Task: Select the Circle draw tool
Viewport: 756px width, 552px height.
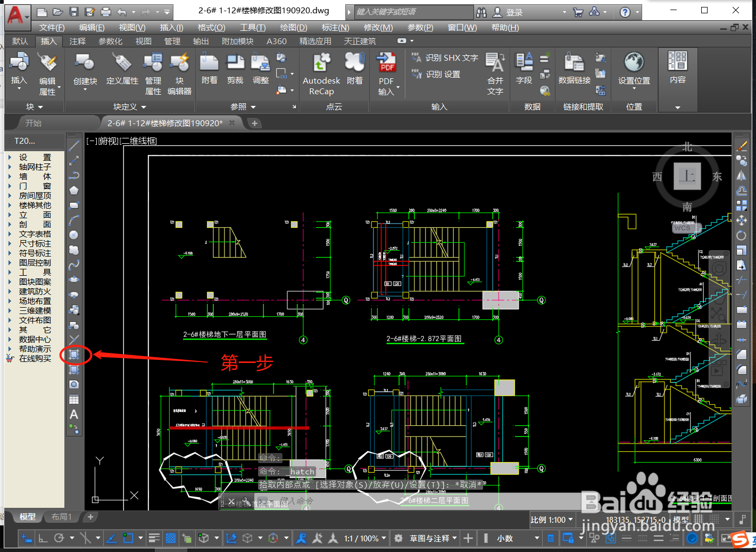Action: click(x=74, y=235)
